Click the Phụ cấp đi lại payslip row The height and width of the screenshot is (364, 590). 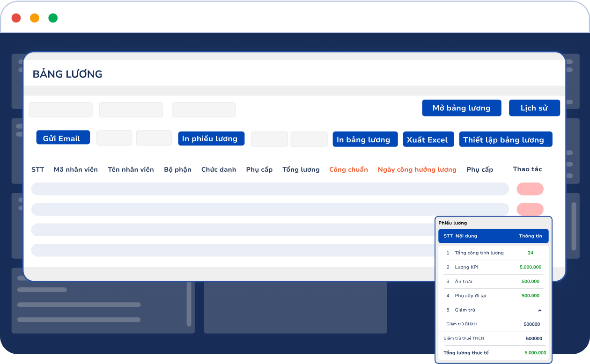click(493, 296)
